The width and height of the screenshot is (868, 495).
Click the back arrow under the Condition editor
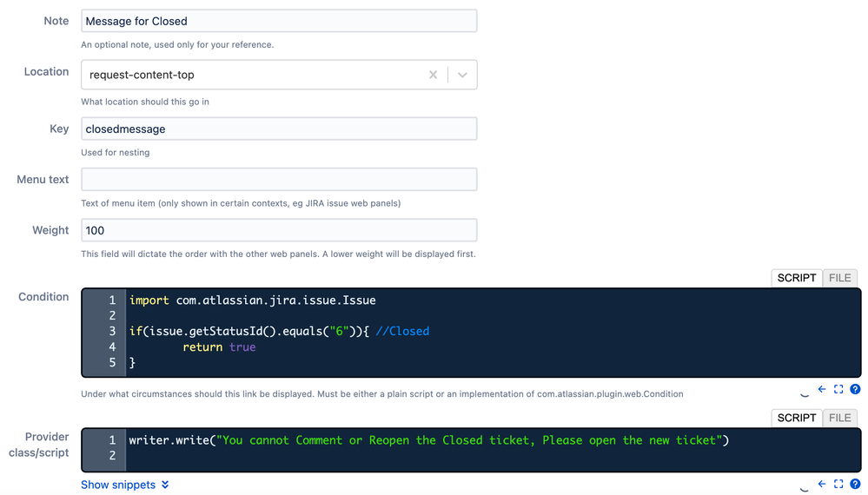[822, 389]
